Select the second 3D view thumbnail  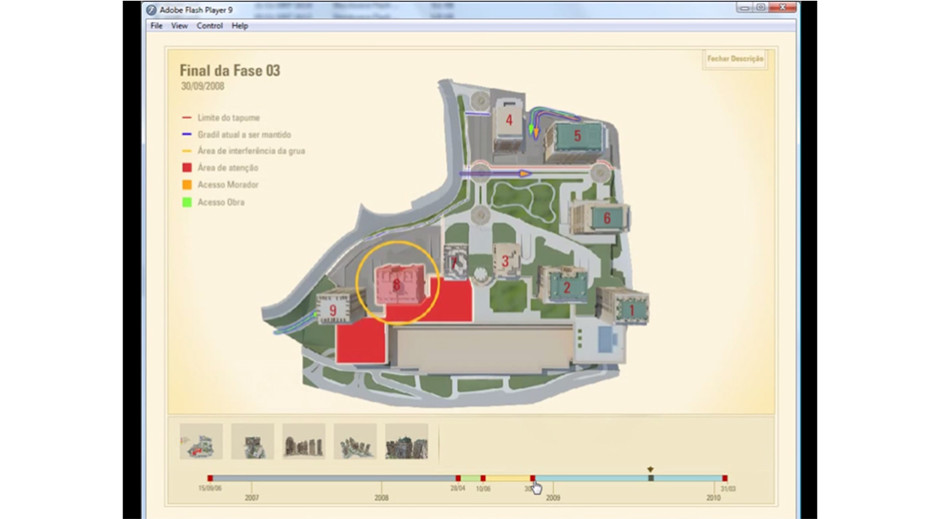click(x=252, y=441)
